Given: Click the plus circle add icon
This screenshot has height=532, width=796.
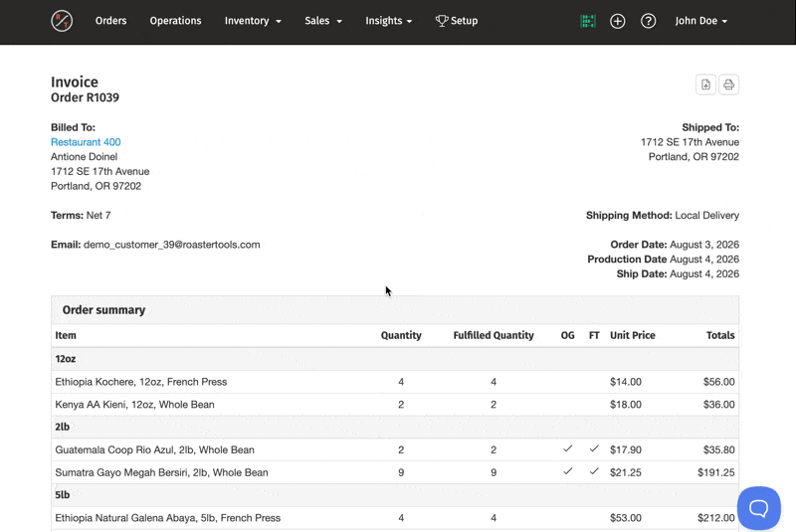Looking at the screenshot, I should coord(617,21).
